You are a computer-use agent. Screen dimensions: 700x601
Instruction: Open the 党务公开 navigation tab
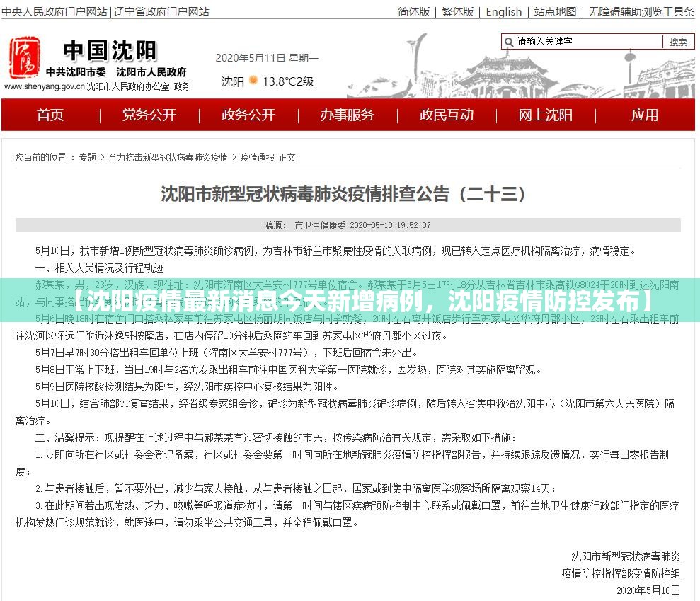[149, 115]
